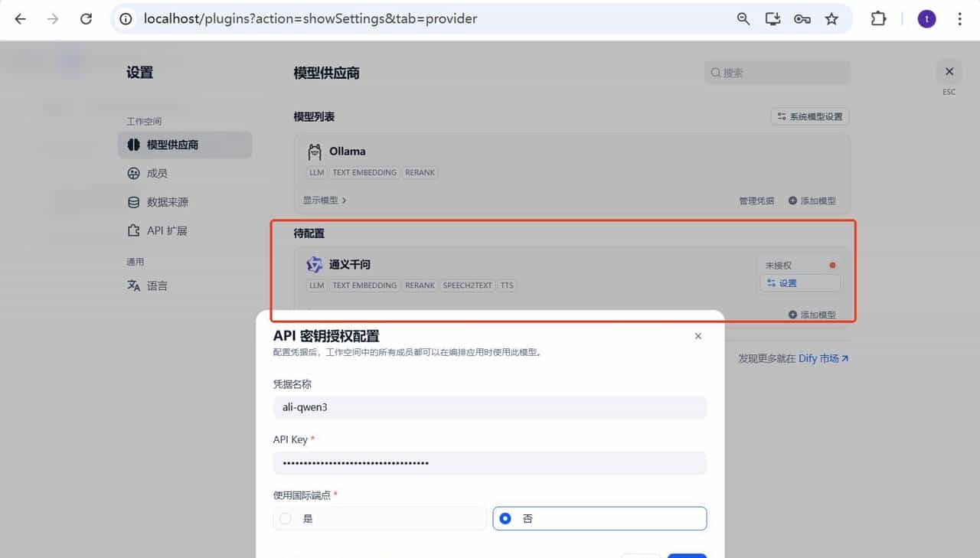Image resolution: width=980 pixels, height=558 pixels.
Task: Click the red 未授权 status indicator
Action: coord(832,265)
